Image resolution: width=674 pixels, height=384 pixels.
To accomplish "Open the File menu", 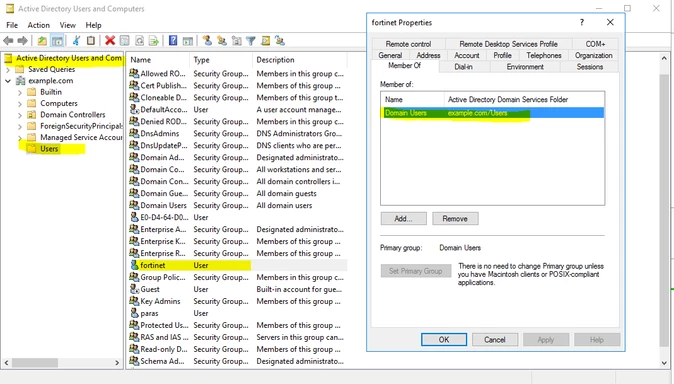I will 12,25.
